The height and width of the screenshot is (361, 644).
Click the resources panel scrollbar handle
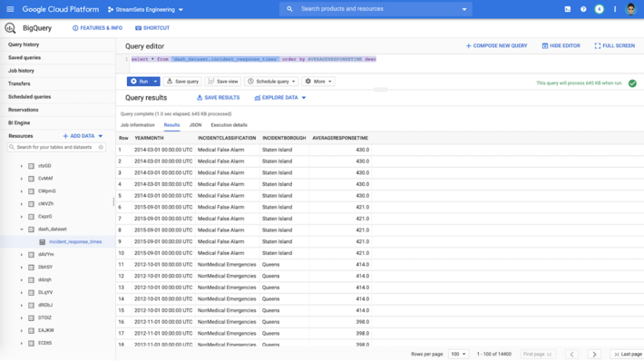pyautogui.click(x=113, y=202)
